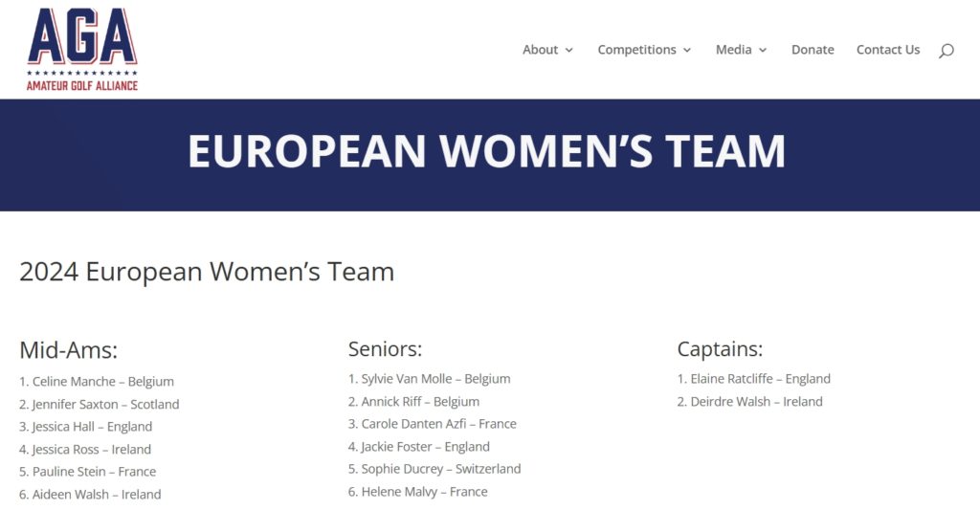Click the About navigation label
Image resolution: width=980 pixels, height=510 pixels.
click(540, 50)
